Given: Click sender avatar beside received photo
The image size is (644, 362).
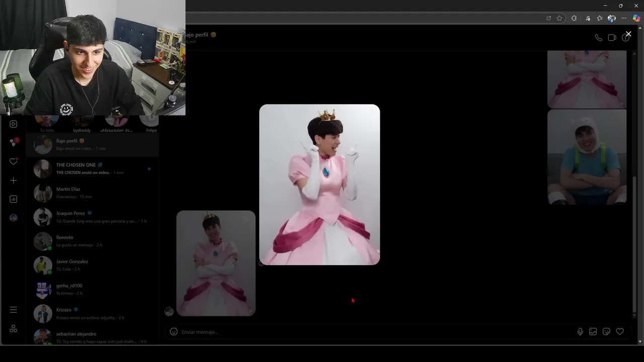Looking at the screenshot, I should point(169,311).
